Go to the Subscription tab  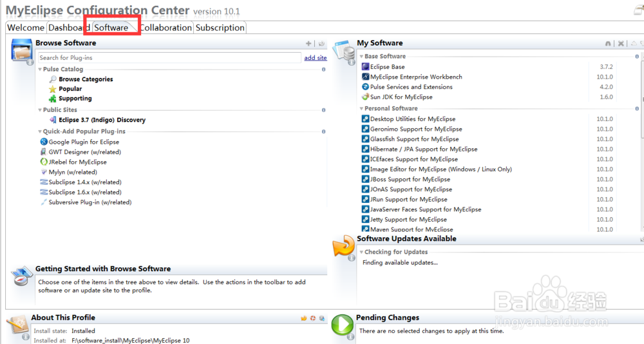tap(220, 28)
